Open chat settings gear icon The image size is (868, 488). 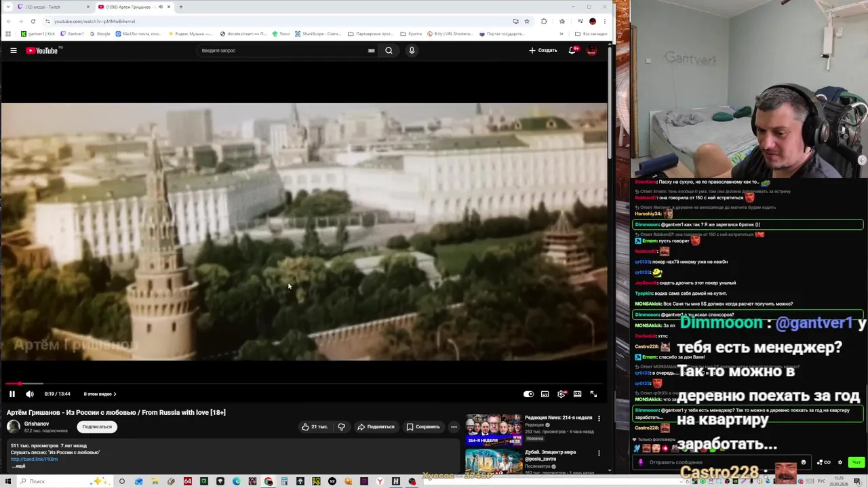(x=840, y=462)
